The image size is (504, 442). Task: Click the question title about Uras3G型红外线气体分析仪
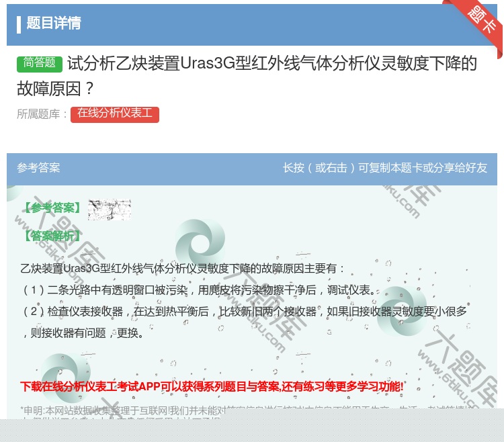coord(247,76)
